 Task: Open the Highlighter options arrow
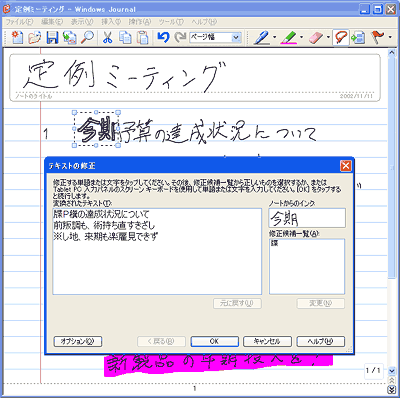[x=301, y=37]
